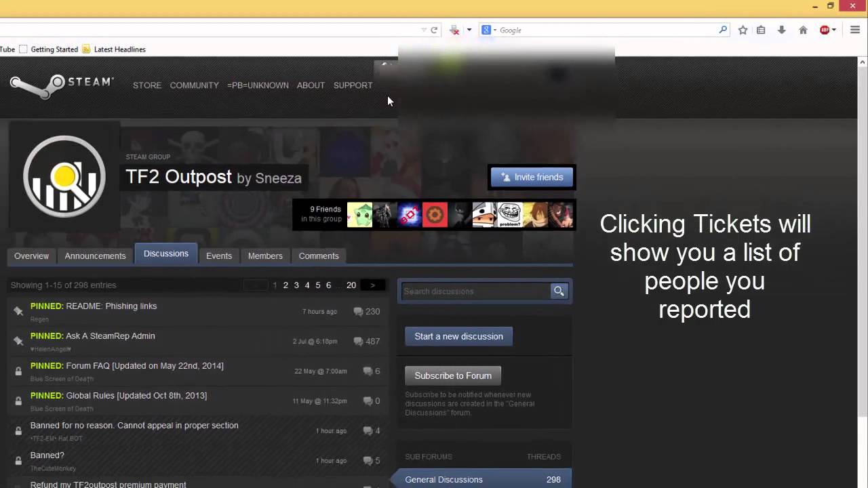This screenshot has width=868, height=488.
Task: Bookmark this page with the star icon
Action: (x=743, y=30)
